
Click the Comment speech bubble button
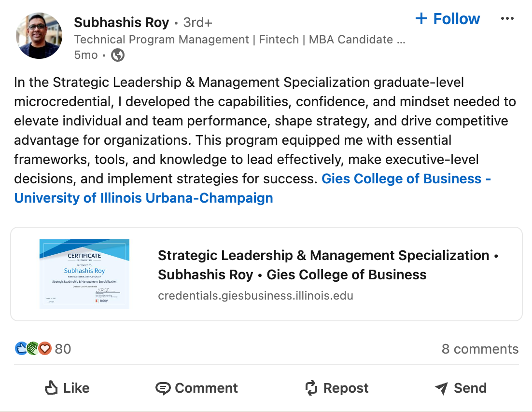196,388
